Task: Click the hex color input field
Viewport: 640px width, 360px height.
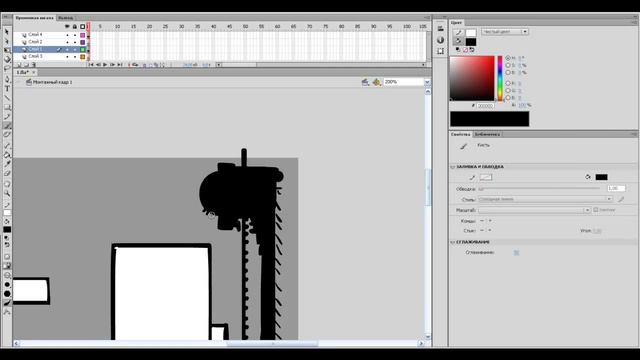Action: tap(485, 106)
